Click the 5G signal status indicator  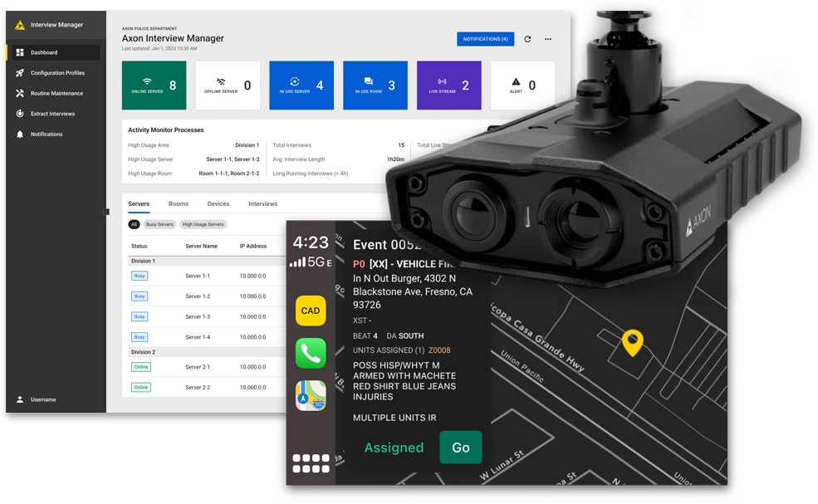tap(311, 262)
